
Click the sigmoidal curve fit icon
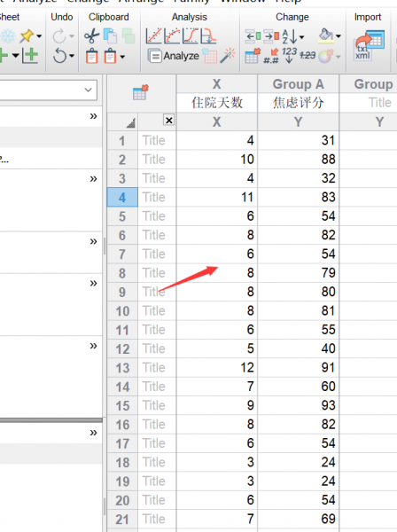(191, 36)
